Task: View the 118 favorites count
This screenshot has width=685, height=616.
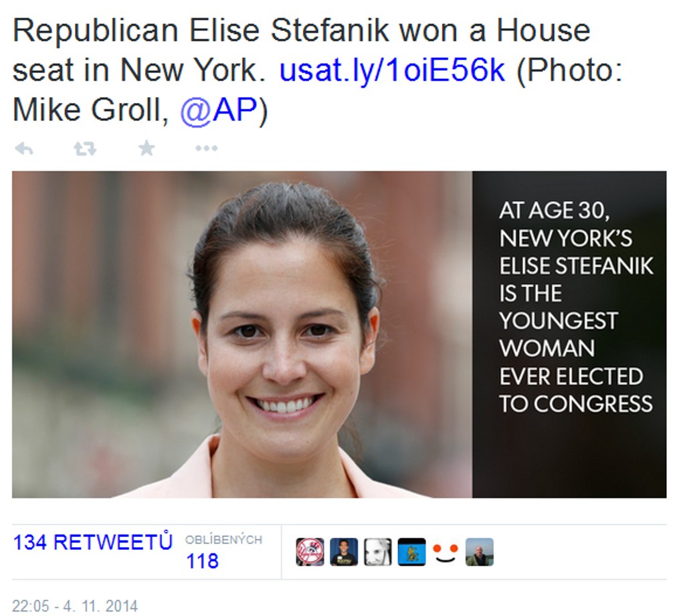Action: click(x=202, y=560)
